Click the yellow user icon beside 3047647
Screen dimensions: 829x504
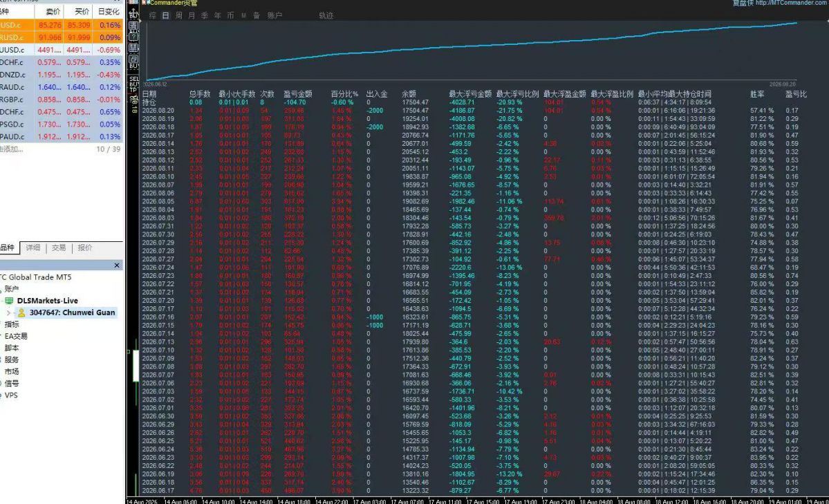21,312
